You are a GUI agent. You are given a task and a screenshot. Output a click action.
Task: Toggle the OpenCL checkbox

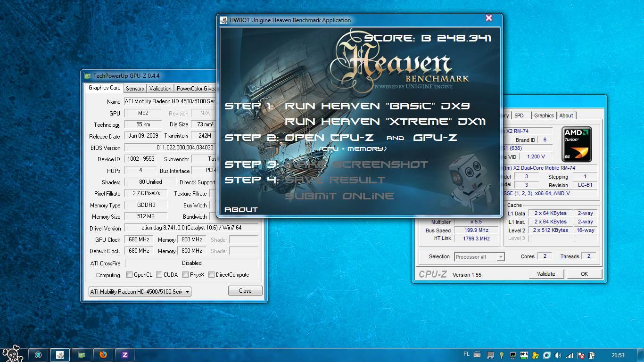(129, 275)
